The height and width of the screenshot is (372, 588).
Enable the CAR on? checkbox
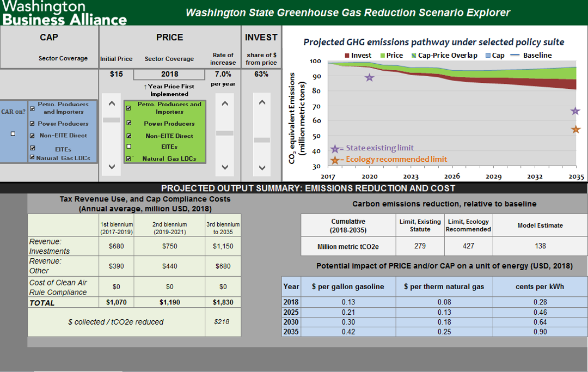tap(13, 134)
